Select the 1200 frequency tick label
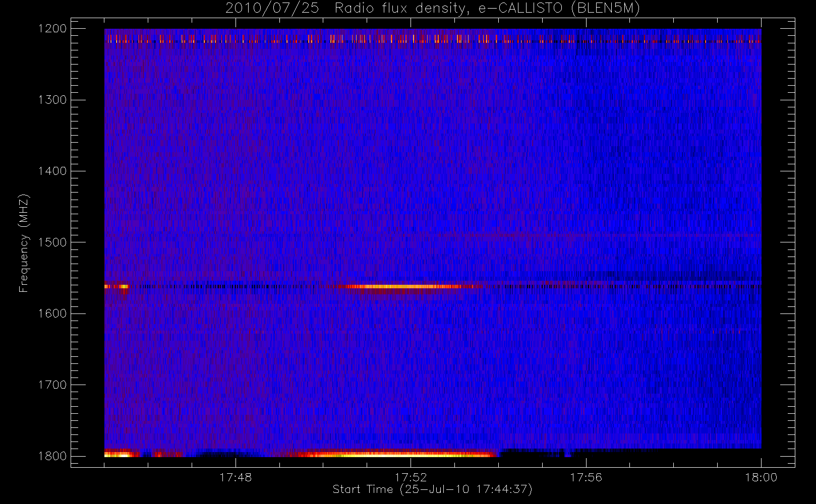Screen dimensions: 816x504 (x=52, y=29)
